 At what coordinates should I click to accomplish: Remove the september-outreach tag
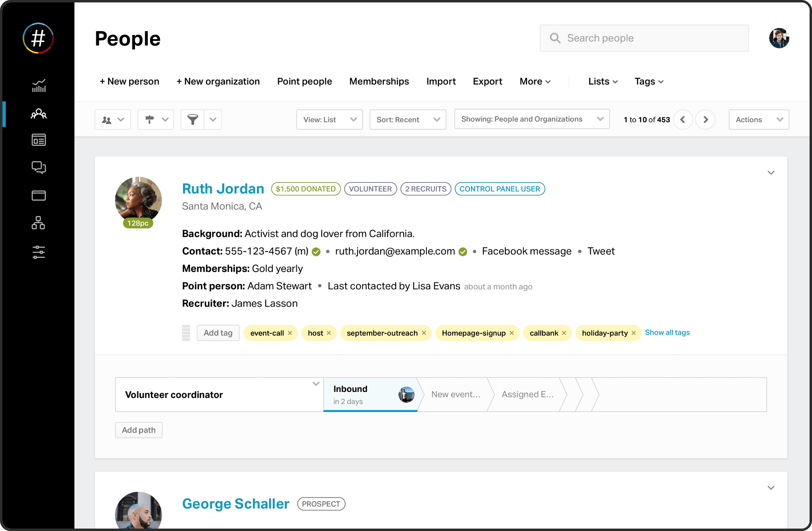(x=424, y=333)
